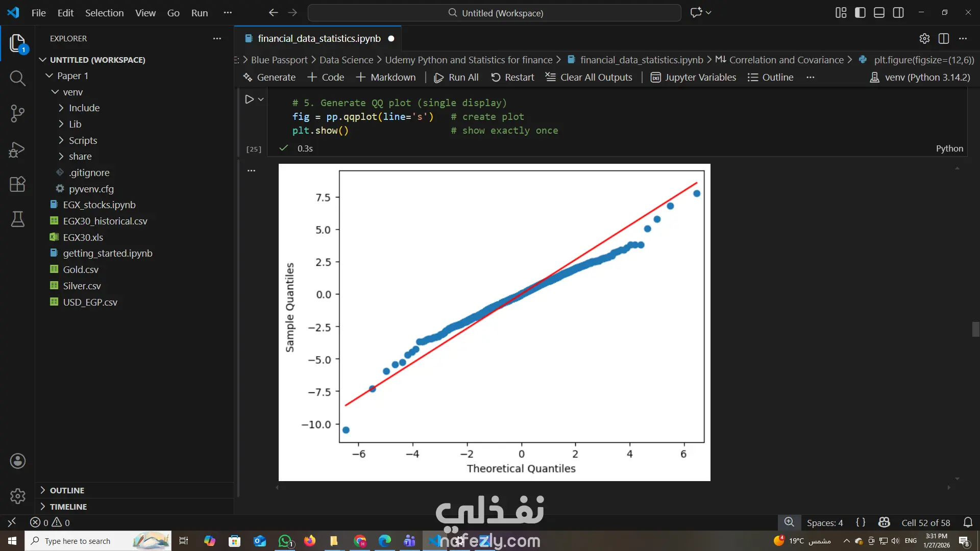Open Gold.csv in the explorer
The width and height of the screenshot is (980, 551).
pos(81,270)
